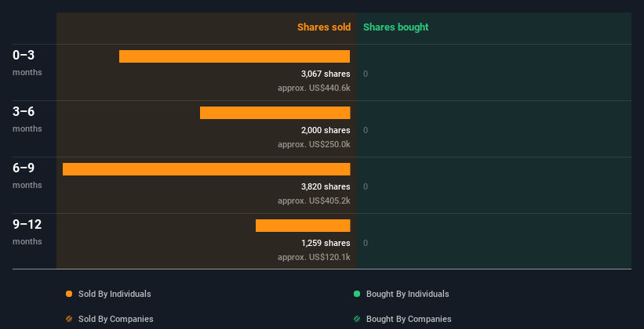Screen dimensions: 644x329
Task: Click the 0–3 months row label
Action: coord(27,63)
